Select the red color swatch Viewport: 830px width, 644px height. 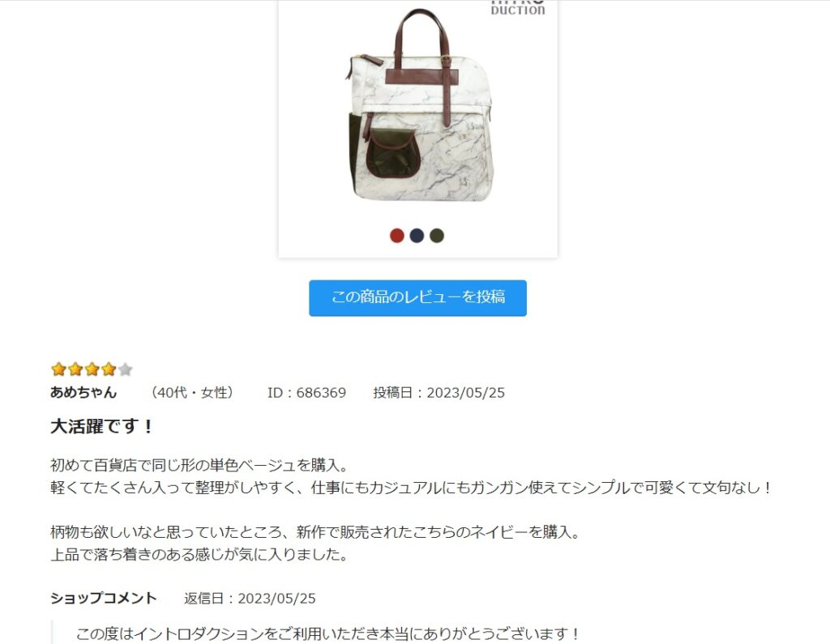(397, 236)
